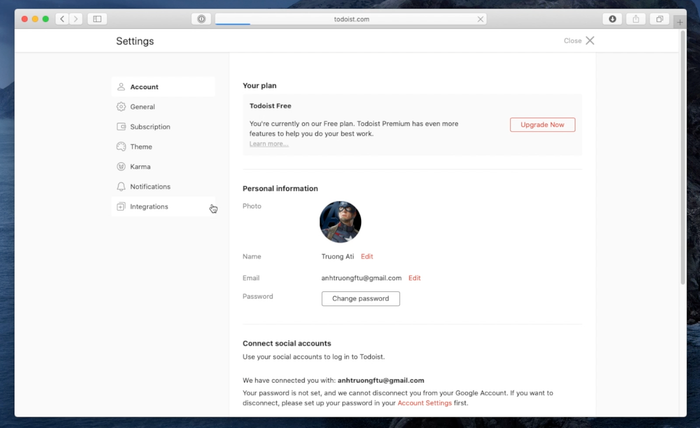Click the bold connected email anhtruongftu@gmail.com
Screen dimensions: 700x428
(x=381, y=380)
